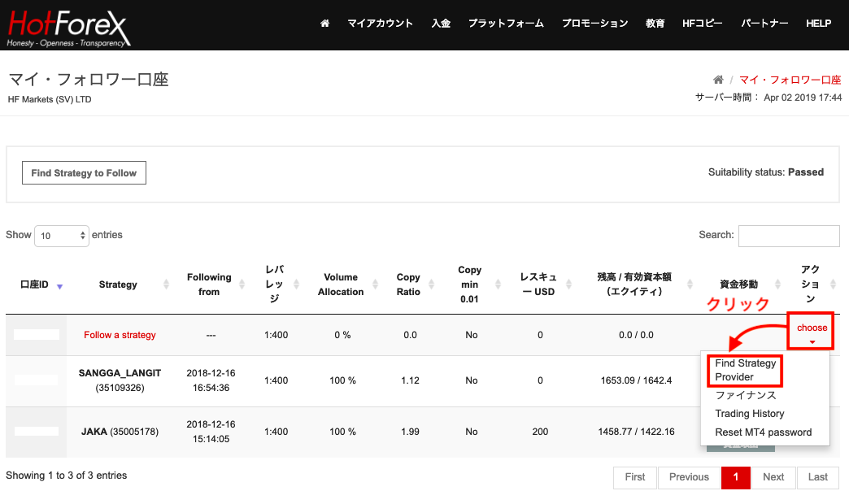Open 教育 menu

(655, 24)
